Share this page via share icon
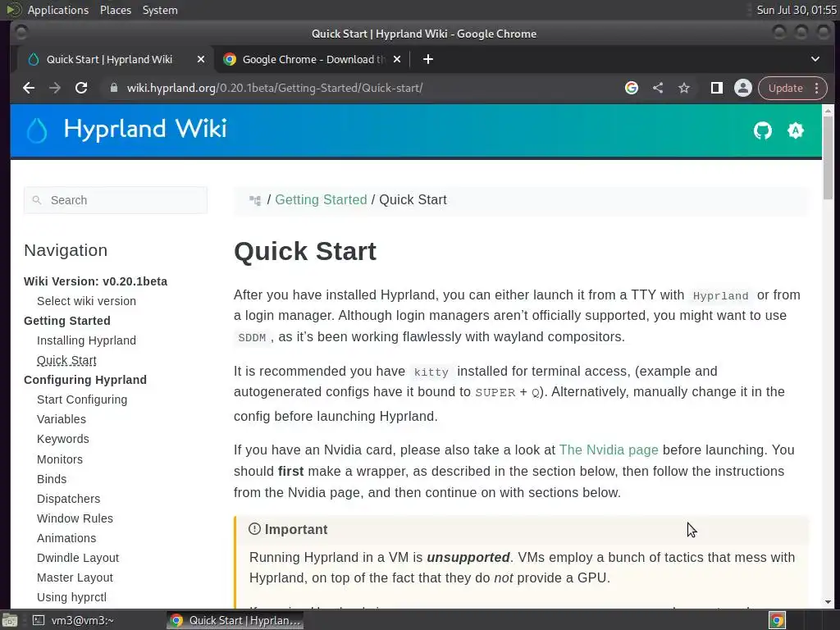This screenshot has height=630, width=840. click(658, 88)
